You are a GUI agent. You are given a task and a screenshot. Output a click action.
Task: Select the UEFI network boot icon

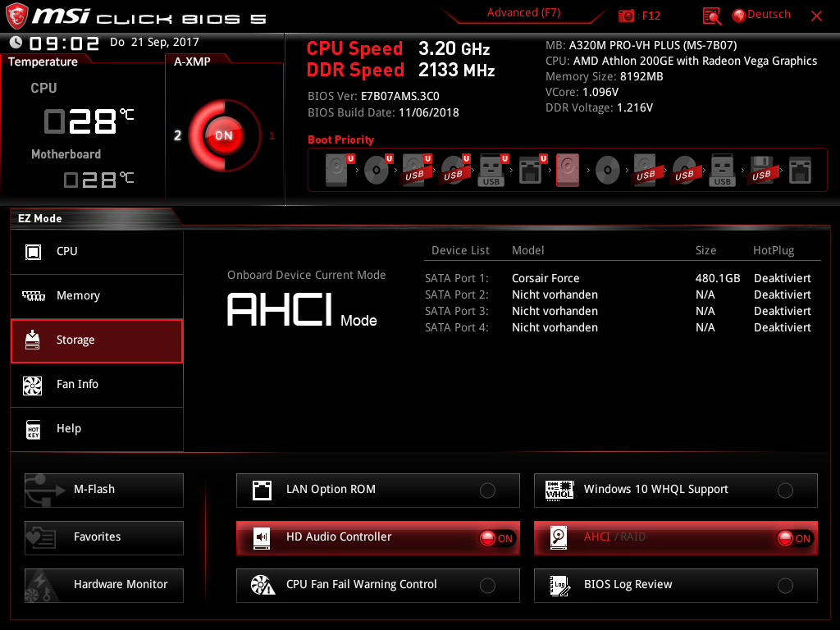click(532, 170)
